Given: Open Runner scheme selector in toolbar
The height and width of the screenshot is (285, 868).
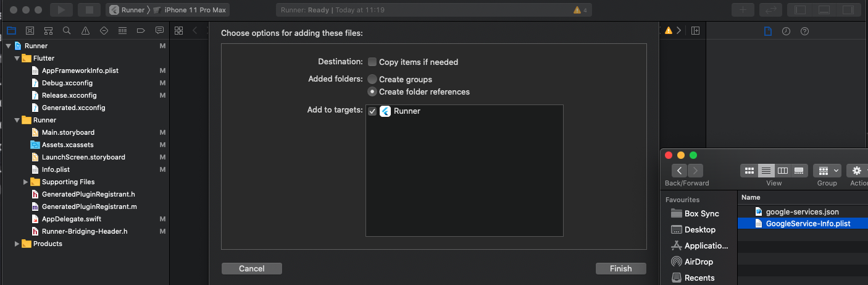Looking at the screenshot, I should [x=126, y=10].
